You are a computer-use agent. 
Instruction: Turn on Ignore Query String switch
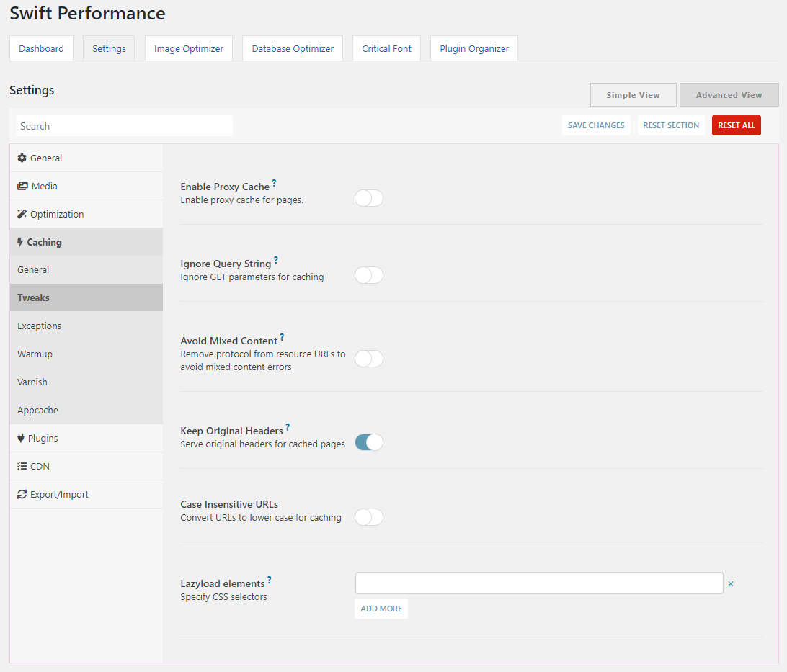[369, 275]
